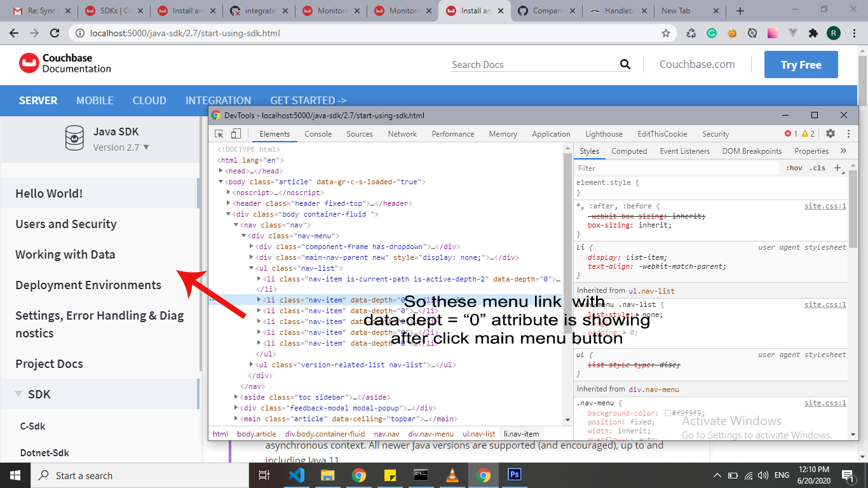Show more Styles pane tabs chevron

[x=843, y=151]
